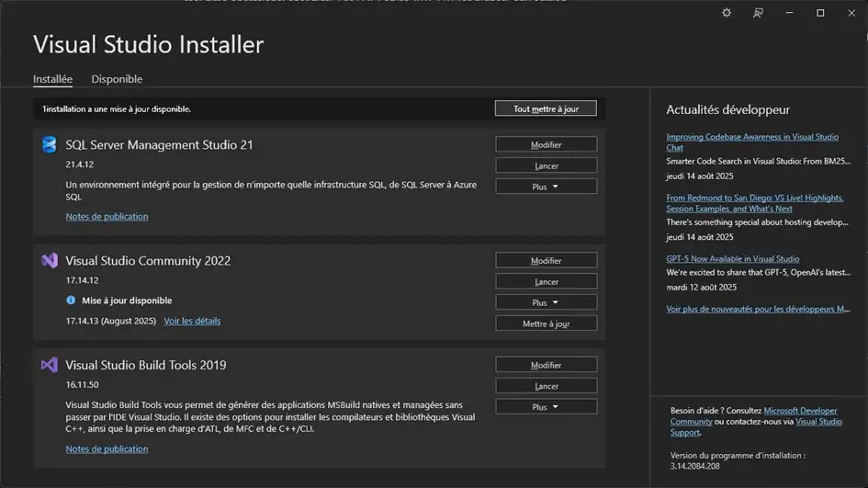Open the installer settings gear icon
This screenshot has width=868, height=488.
[727, 13]
